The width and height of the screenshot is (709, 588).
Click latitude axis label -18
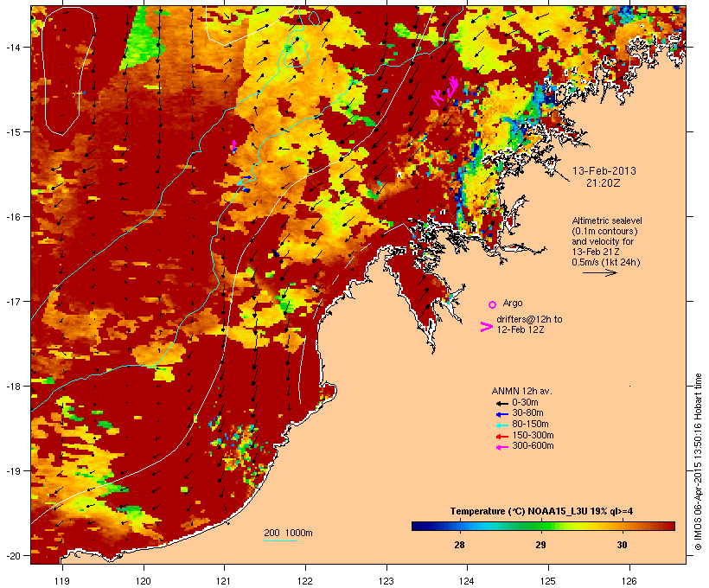(x=13, y=387)
